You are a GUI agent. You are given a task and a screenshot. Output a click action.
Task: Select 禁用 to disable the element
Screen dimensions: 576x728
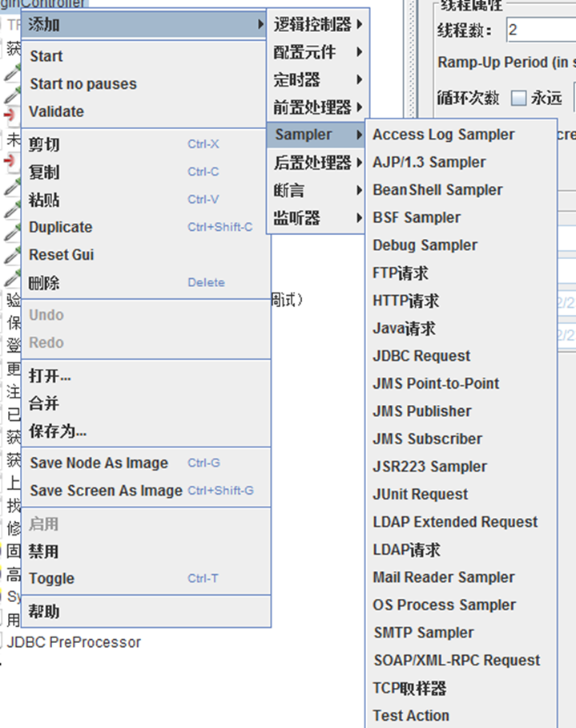point(146,551)
